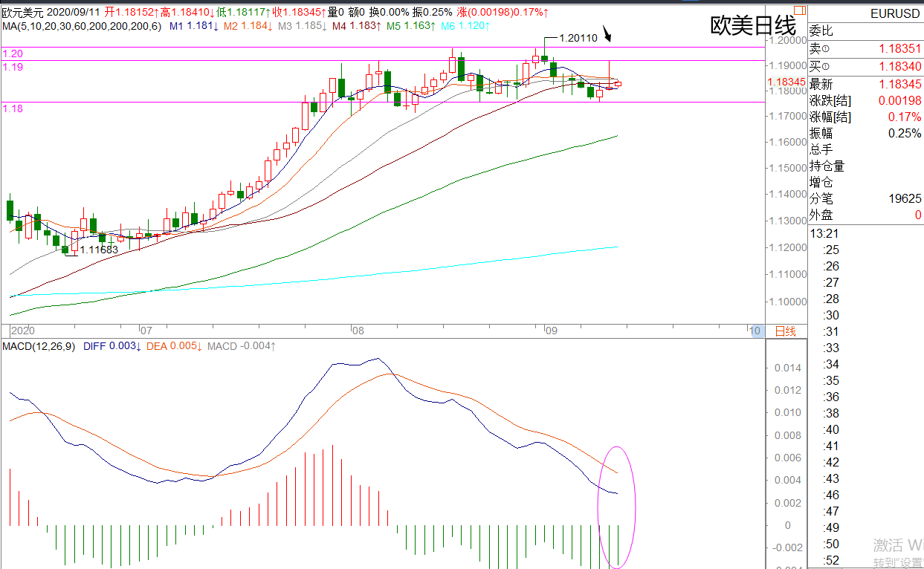Screen dimensions: 924x569
Task: Select the 总手 row
Action: pyautogui.click(x=865, y=149)
